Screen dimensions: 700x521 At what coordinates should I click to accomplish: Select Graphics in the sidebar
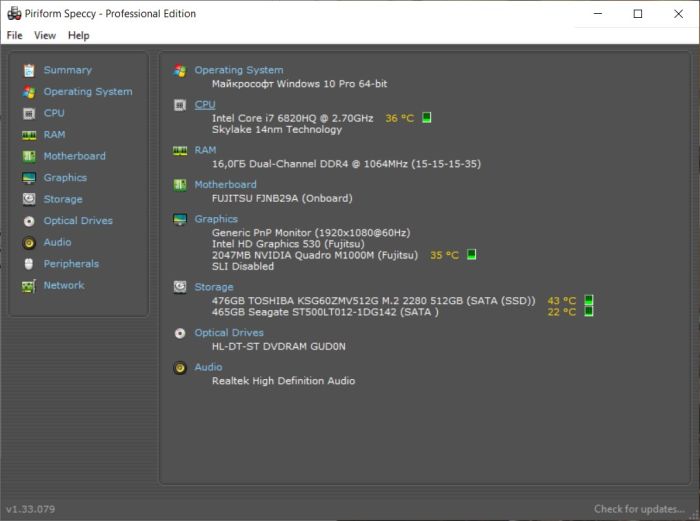click(x=65, y=178)
